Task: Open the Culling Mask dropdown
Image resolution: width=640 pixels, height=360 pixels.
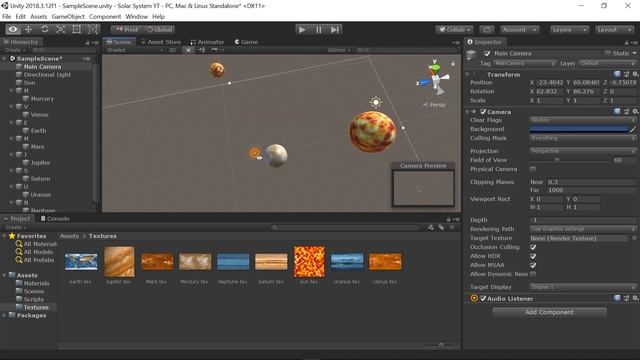Action: click(x=583, y=138)
